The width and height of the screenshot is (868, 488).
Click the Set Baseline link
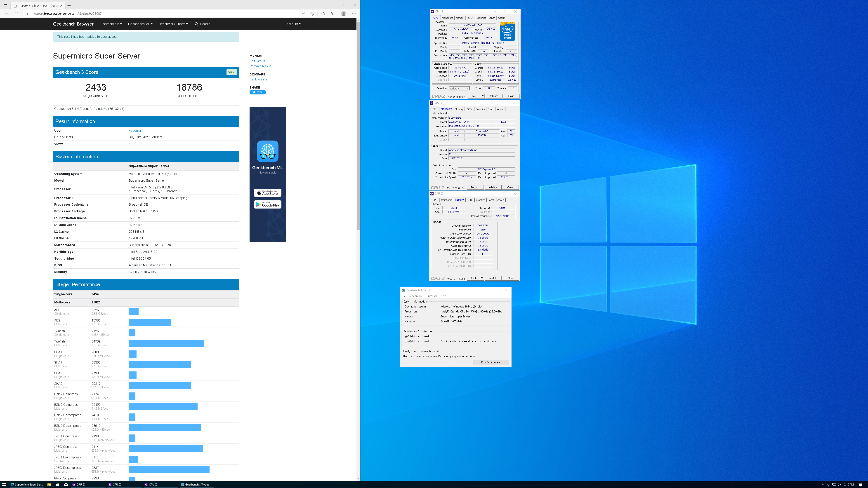click(258, 80)
